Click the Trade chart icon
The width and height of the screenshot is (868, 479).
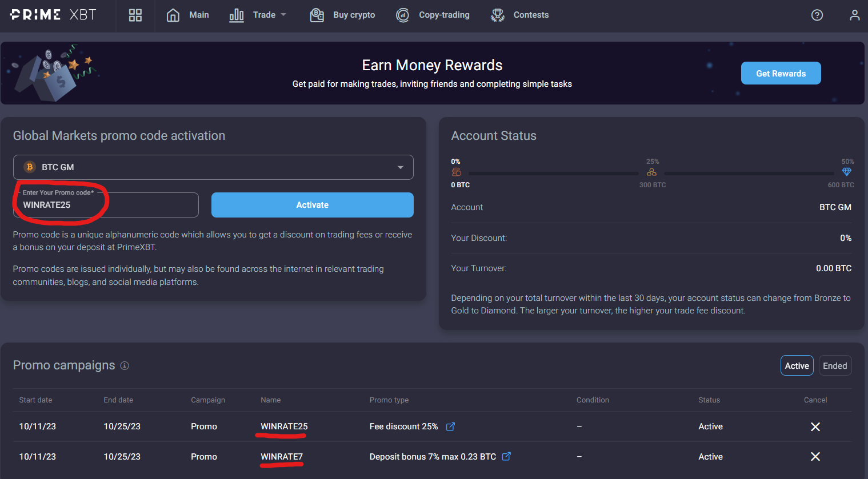(237, 15)
